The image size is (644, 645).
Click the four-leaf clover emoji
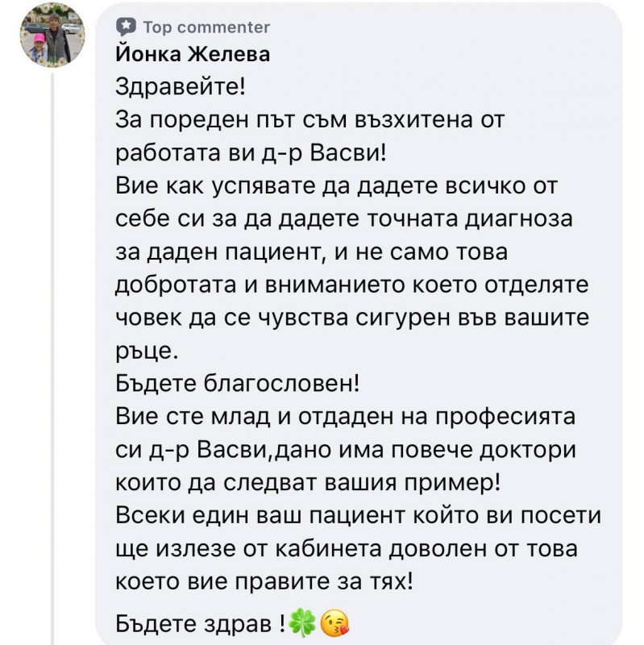coord(303,622)
